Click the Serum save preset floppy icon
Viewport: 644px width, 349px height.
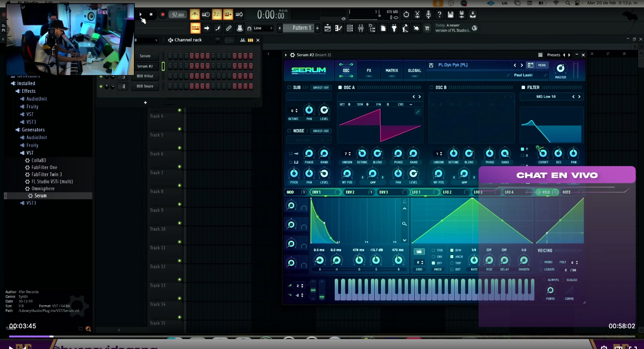click(431, 65)
